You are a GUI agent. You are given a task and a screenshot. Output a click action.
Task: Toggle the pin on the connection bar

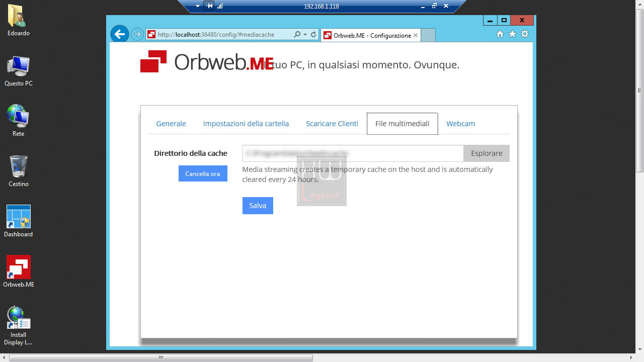pyautogui.click(x=209, y=6)
